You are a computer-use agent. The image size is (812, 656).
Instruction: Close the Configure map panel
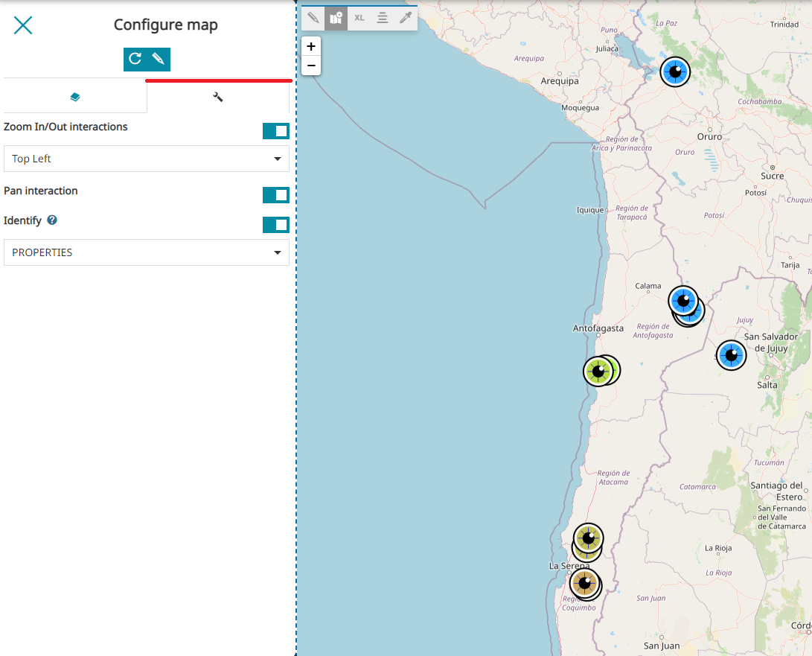pos(23,25)
